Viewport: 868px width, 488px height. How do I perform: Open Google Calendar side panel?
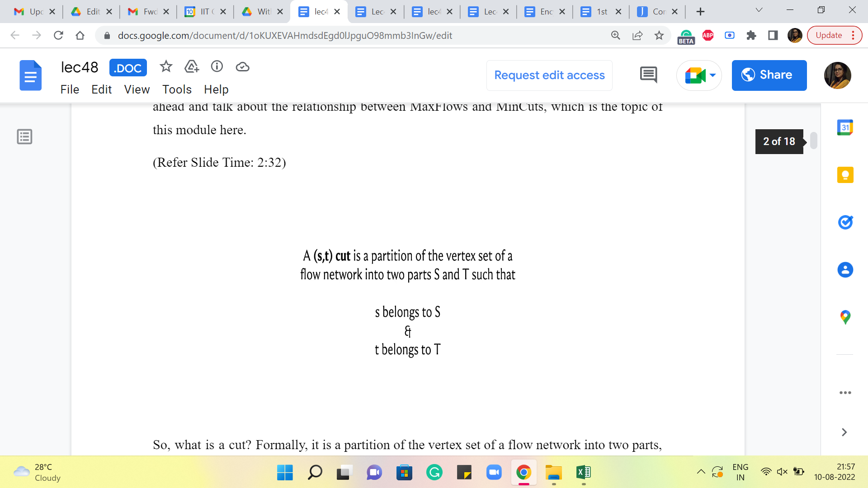(x=845, y=128)
